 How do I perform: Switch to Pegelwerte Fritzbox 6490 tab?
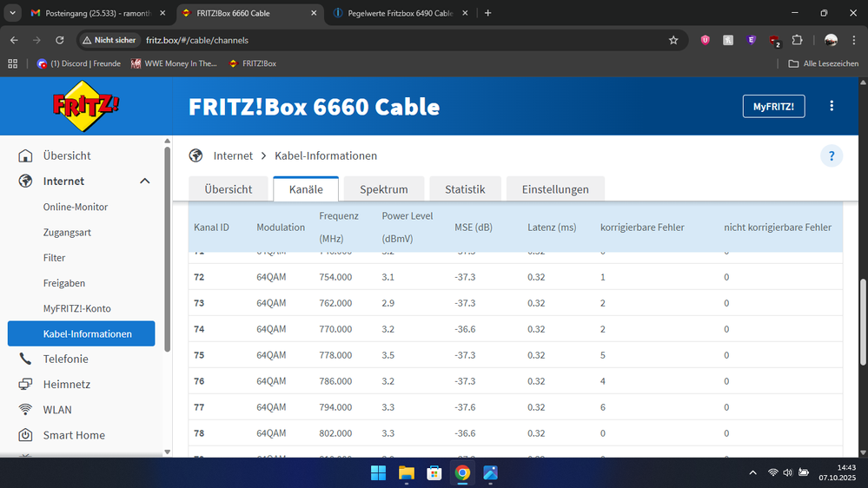(401, 13)
